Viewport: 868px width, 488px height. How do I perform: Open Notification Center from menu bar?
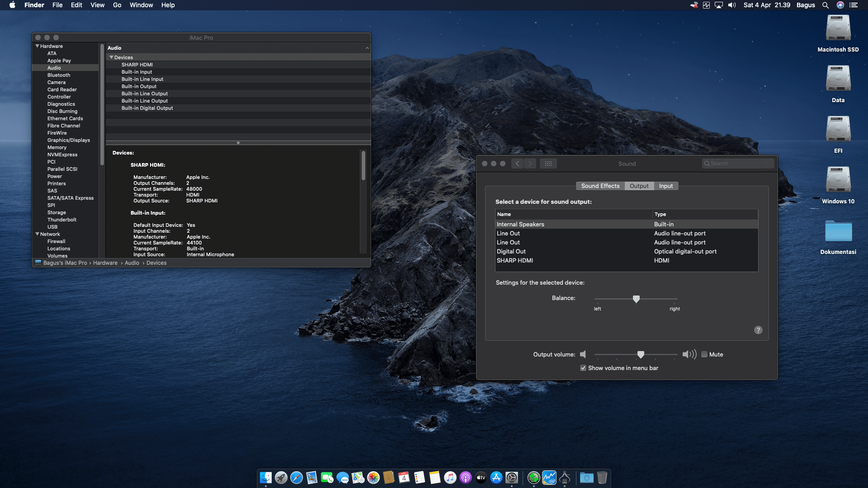click(x=854, y=5)
